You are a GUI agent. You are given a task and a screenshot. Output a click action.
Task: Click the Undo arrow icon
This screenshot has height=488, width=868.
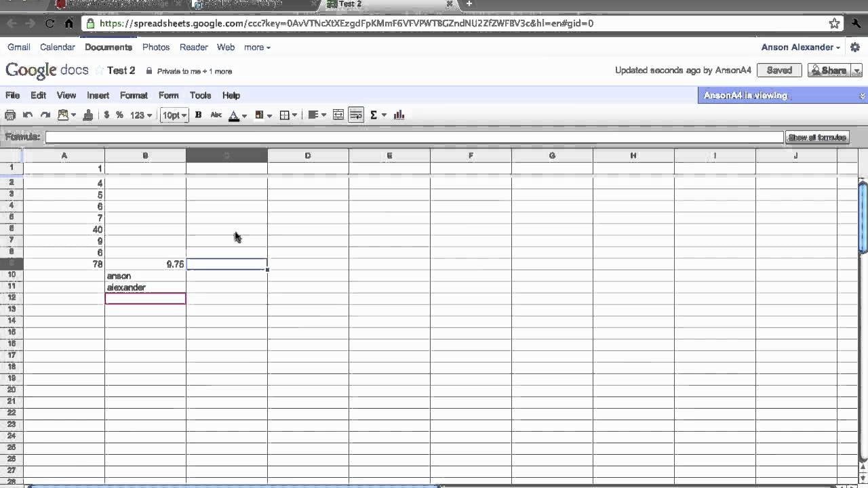point(28,115)
